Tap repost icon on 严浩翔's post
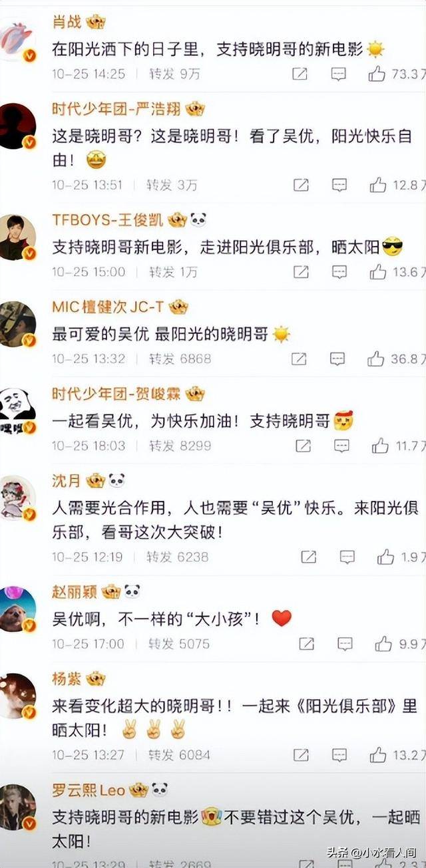 click(x=302, y=184)
